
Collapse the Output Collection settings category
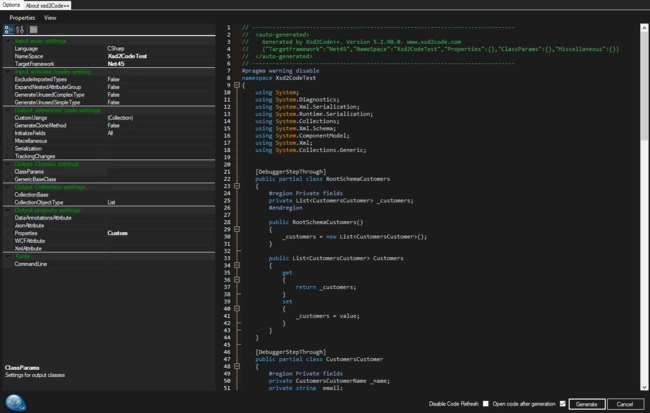tap(8, 187)
